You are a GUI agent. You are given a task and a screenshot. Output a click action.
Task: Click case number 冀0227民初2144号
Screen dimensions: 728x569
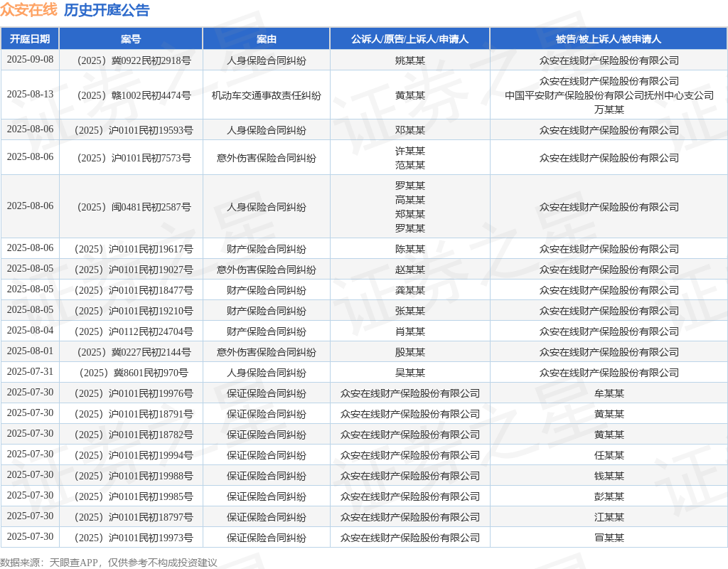[134, 352]
